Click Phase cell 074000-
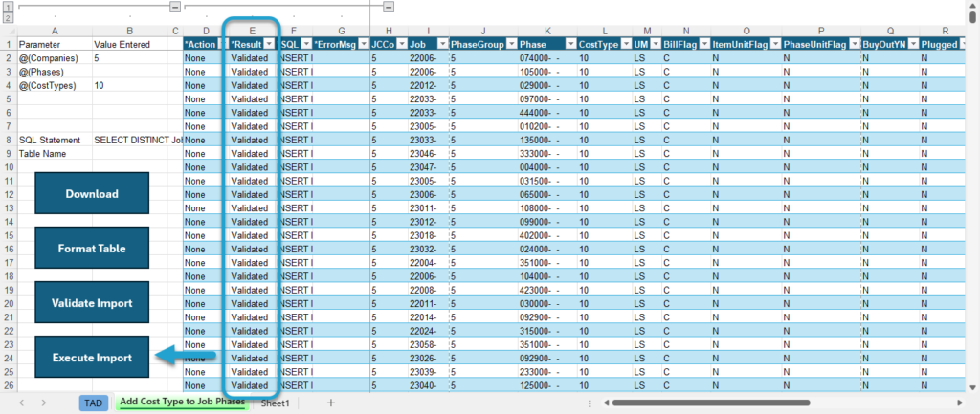 point(547,58)
